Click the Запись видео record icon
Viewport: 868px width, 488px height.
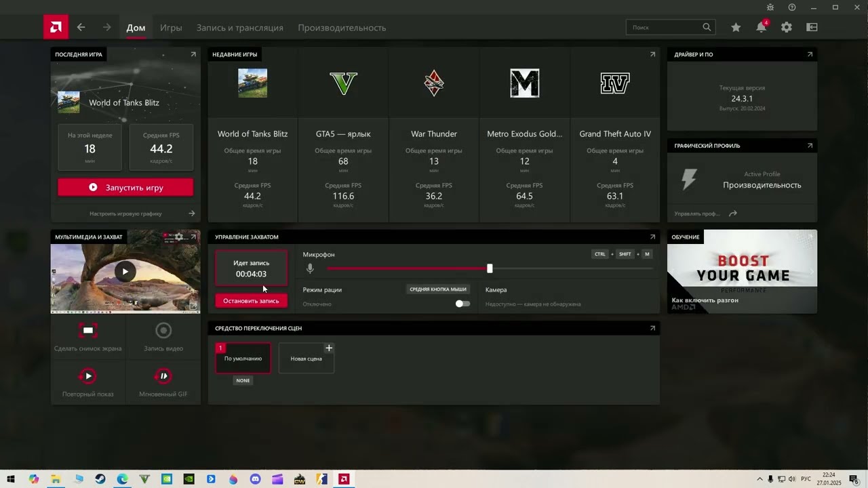163,330
